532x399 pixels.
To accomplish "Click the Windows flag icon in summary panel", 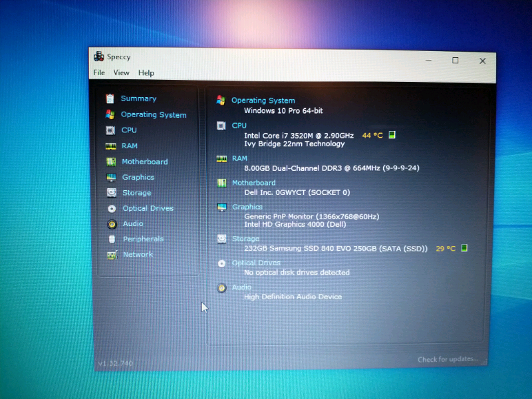I will coord(221,100).
